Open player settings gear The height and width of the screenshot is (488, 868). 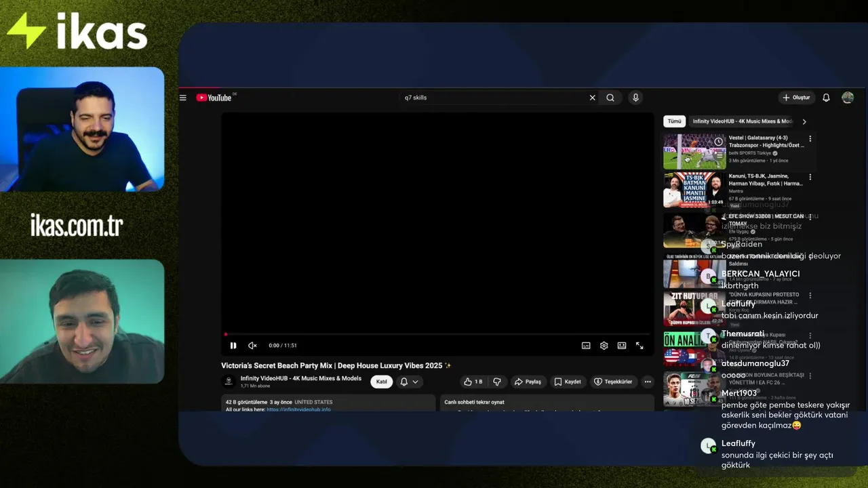click(604, 346)
